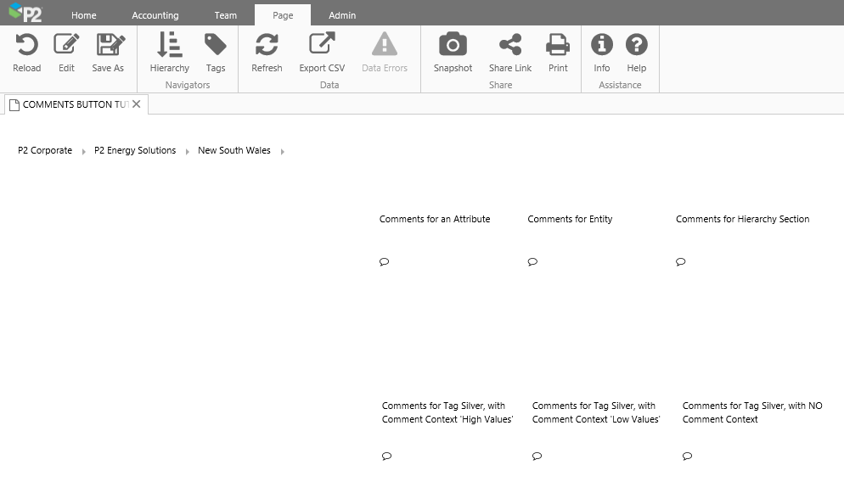
Task: Click the P2 Energy Solutions breadcrumb
Action: coord(135,151)
